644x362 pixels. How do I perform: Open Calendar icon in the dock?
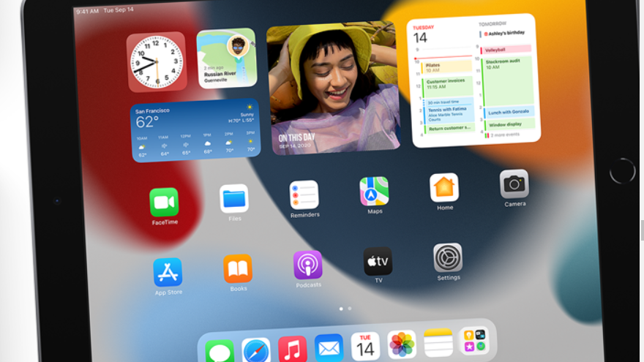click(365, 347)
